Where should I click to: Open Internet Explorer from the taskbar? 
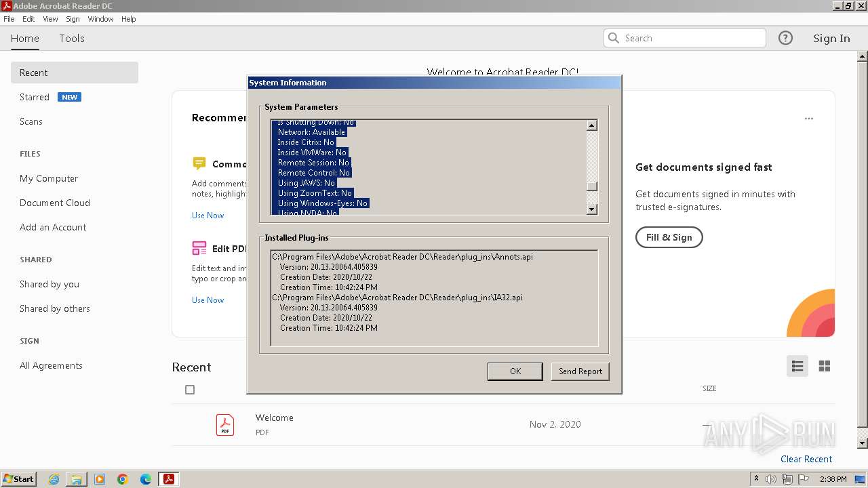[x=54, y=479]
